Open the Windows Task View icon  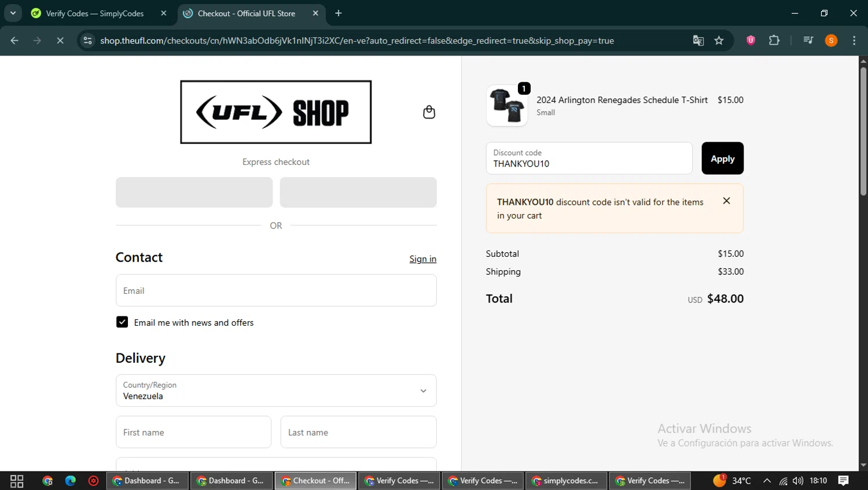pos(17,481)
